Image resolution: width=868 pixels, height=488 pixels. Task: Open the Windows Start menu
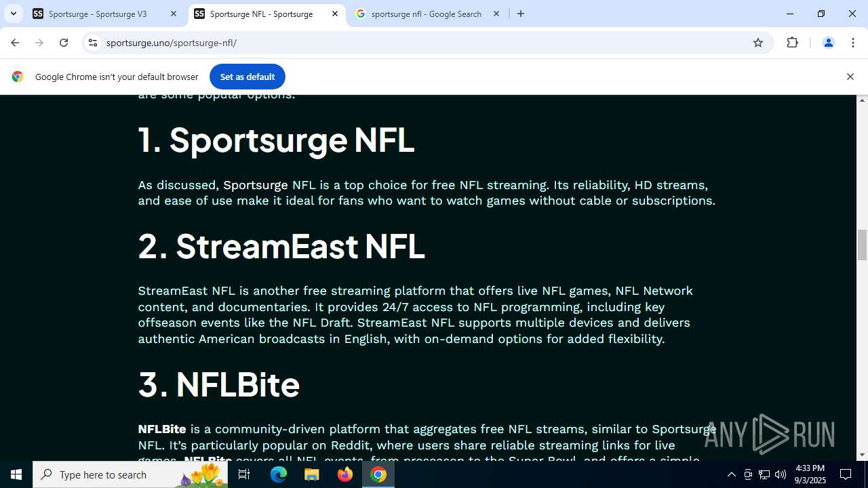[x=16, y=474]
